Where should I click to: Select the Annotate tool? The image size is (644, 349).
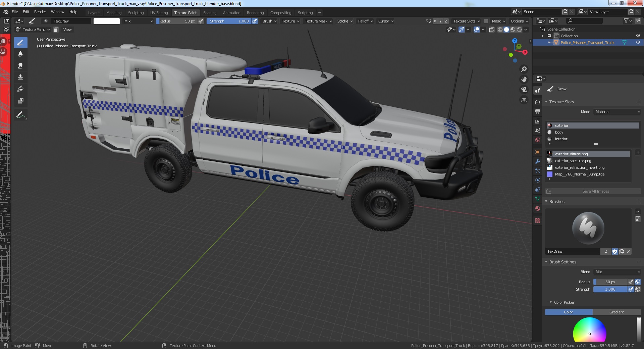tap(20, 115)
